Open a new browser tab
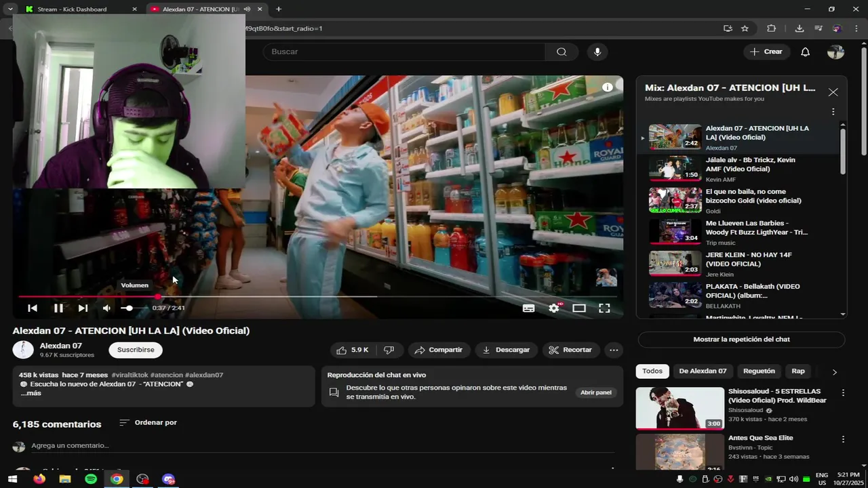Image resolution: width=868 pixels, height=488 pixels. pos(279,9)
